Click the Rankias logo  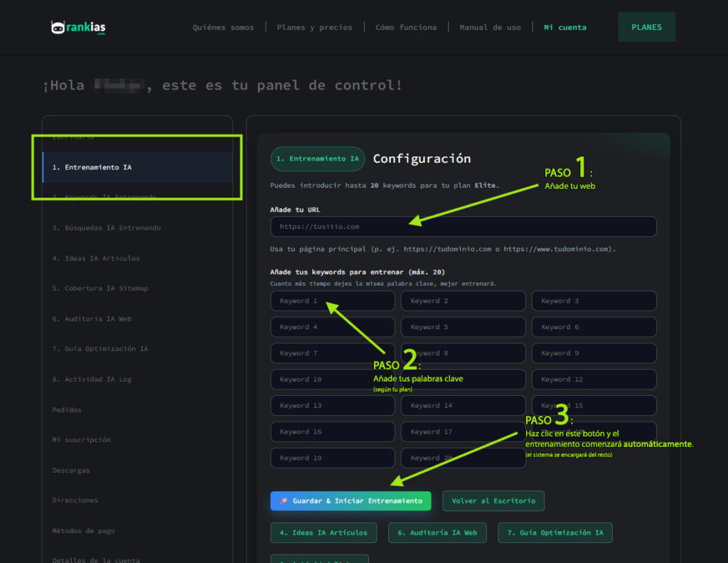(78, 28)
